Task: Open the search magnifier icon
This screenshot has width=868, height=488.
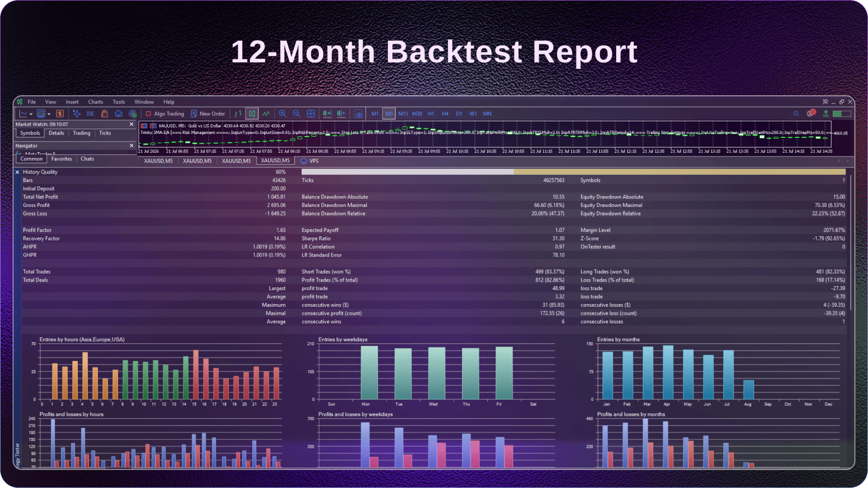Action: point(796,114)
